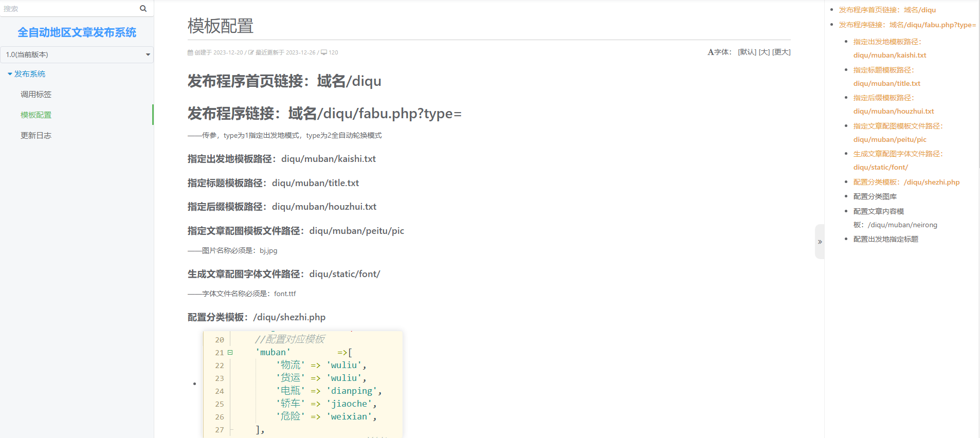Click the view count monitor icon
This screenshot has height=438, width=980.
pyautogui.click(x=324, y=52)
